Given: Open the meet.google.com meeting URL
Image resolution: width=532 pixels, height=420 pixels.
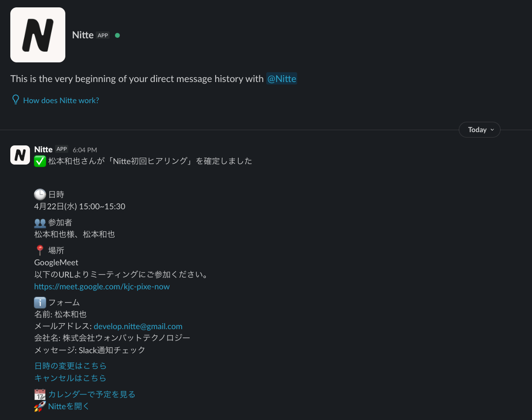Looking at the screenshot, I should pyautogui.click(x=102, y=287).
